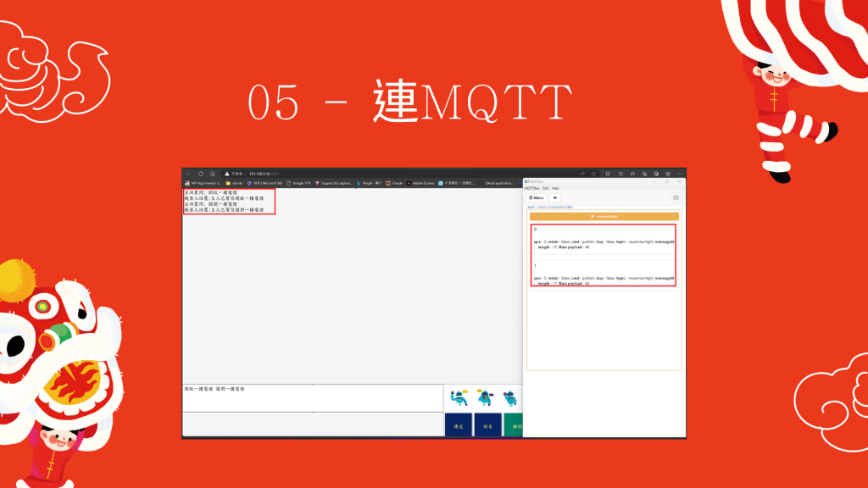Click the second robot holding sign
Viewport: 868px width, 488px height.
(486, 397)
